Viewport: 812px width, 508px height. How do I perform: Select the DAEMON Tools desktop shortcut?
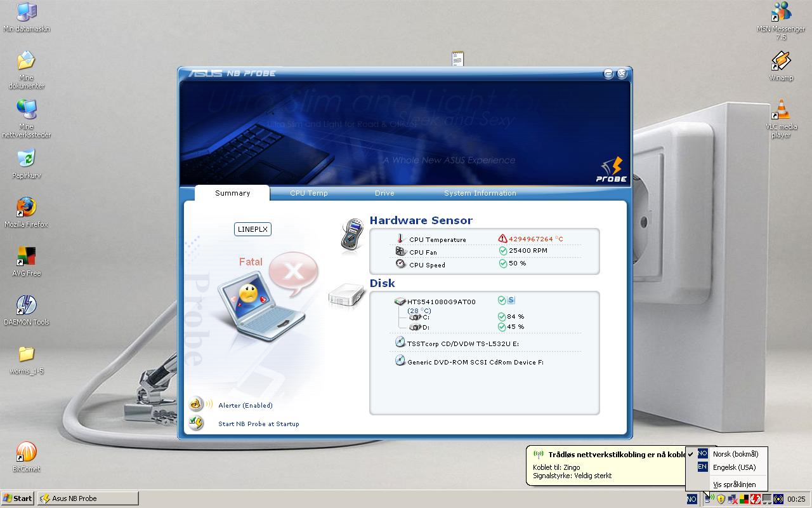pyautogui.click(x=26, y=311)
